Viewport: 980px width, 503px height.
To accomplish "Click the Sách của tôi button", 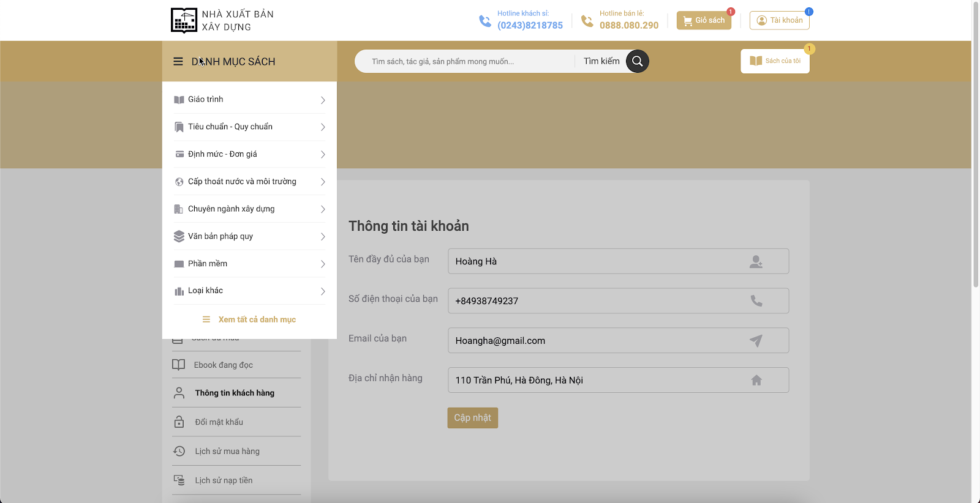I will point(775,61).
